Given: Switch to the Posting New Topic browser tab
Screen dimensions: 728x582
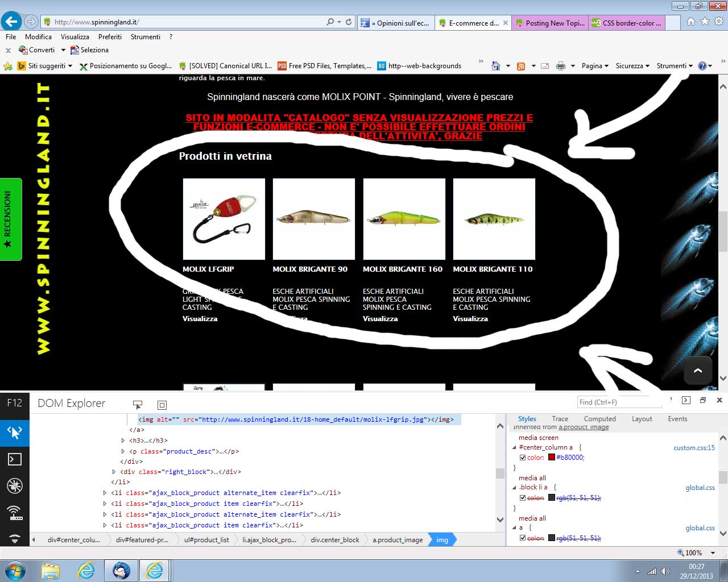Looking at the screenshot, I should [551, 23].
